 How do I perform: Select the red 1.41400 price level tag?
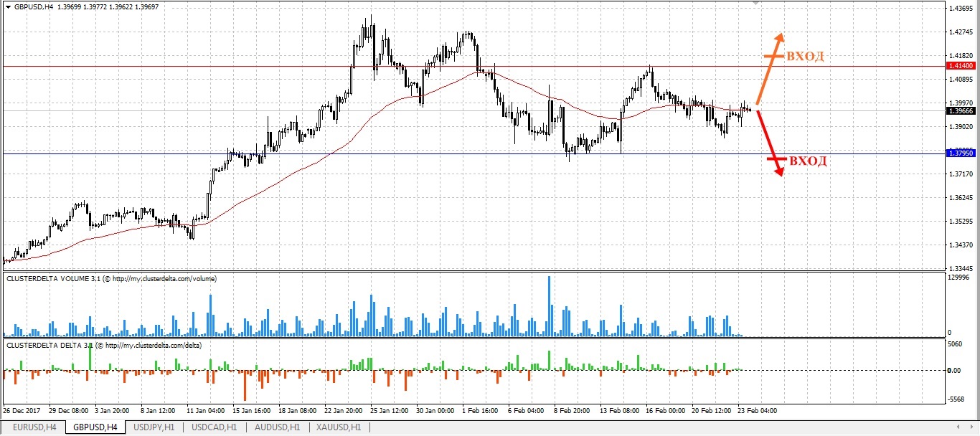pyautogui.click(x=961, y=65)
